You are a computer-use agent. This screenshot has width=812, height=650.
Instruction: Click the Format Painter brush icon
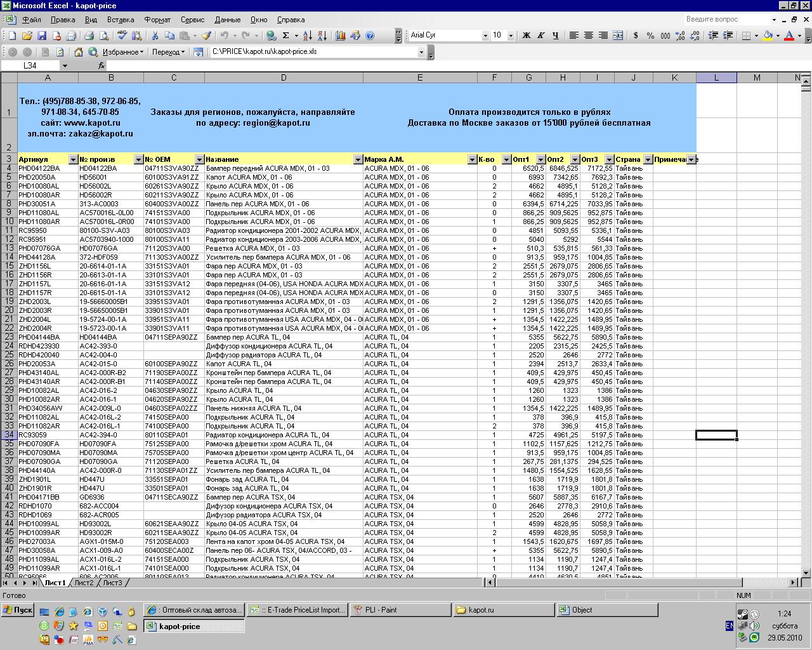coord(206,36)
